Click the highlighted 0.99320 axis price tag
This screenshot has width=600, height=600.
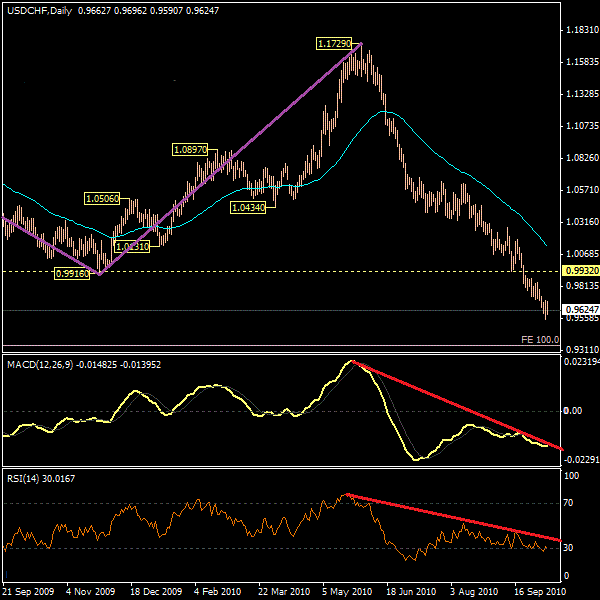(580, 271)
